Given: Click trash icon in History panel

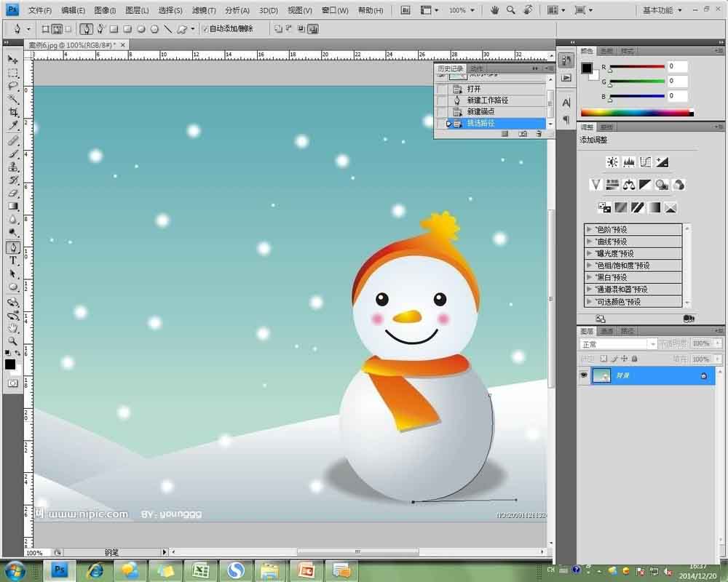Looking at the screenshot, I should pos(539,134).
